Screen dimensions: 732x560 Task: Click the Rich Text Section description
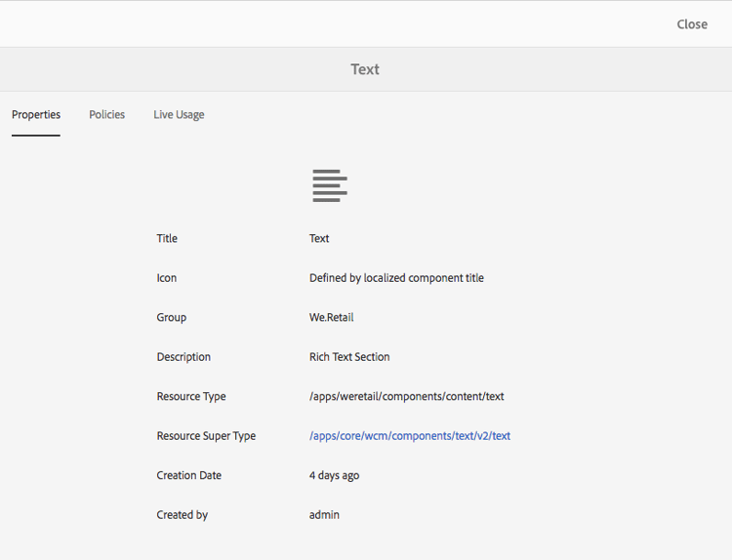(349, 357)
